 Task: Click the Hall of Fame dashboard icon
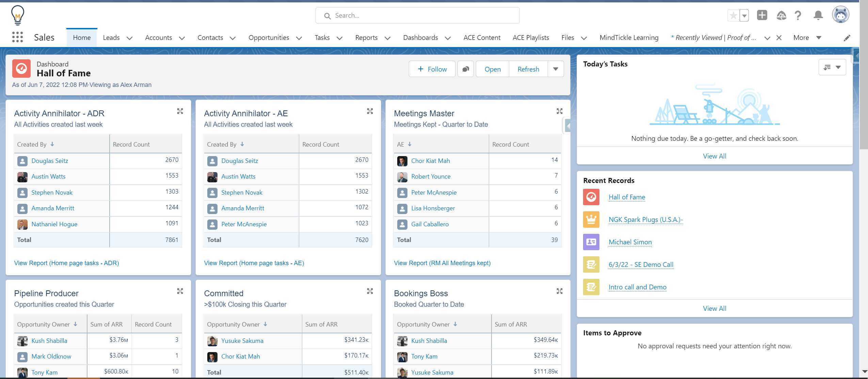(x=21, y=68)
